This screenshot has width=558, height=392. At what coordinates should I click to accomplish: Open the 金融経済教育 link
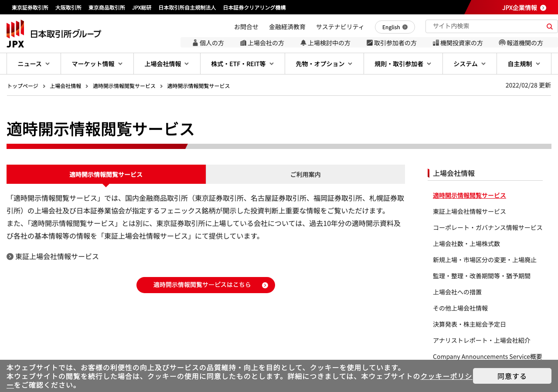coord(287,27)
